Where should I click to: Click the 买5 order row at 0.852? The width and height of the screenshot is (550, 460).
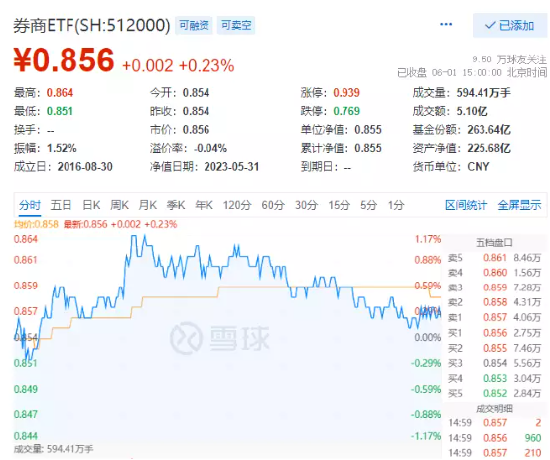click(494, 393)
